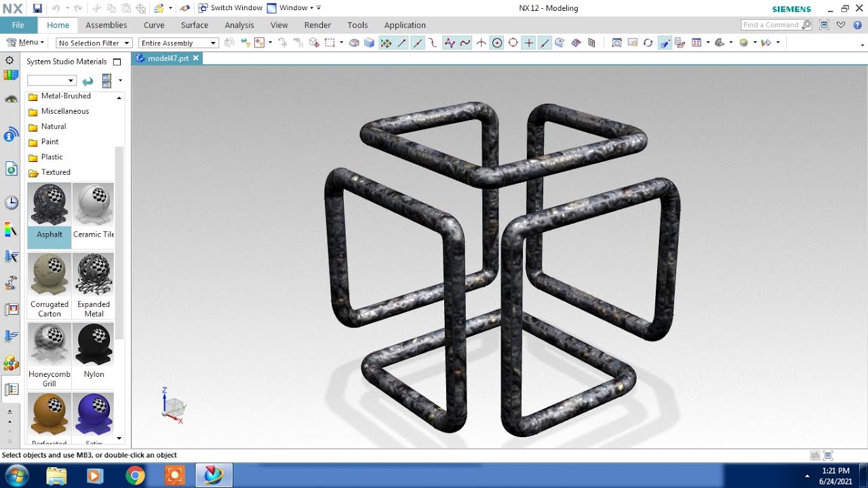Open the Roles eye tab in resource bar
This screenshot has width=868, height=488.
(11, 99)
